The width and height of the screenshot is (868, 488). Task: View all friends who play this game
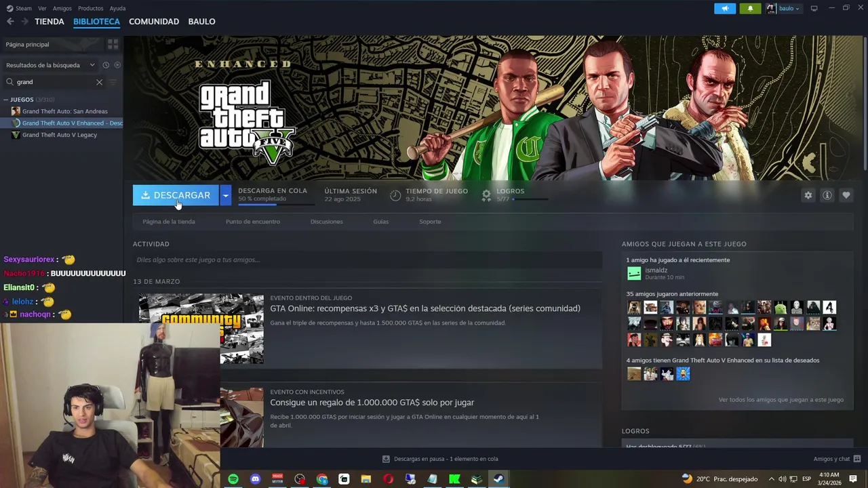click(781, 400)
